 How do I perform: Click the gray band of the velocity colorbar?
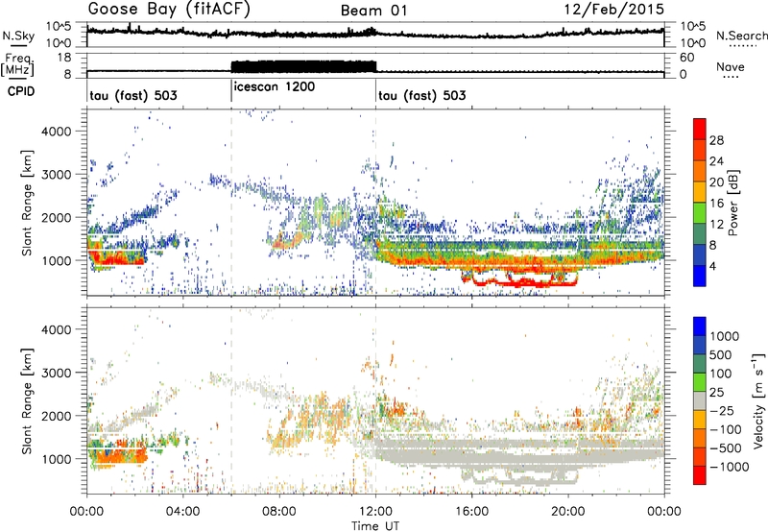click(700, 400)
